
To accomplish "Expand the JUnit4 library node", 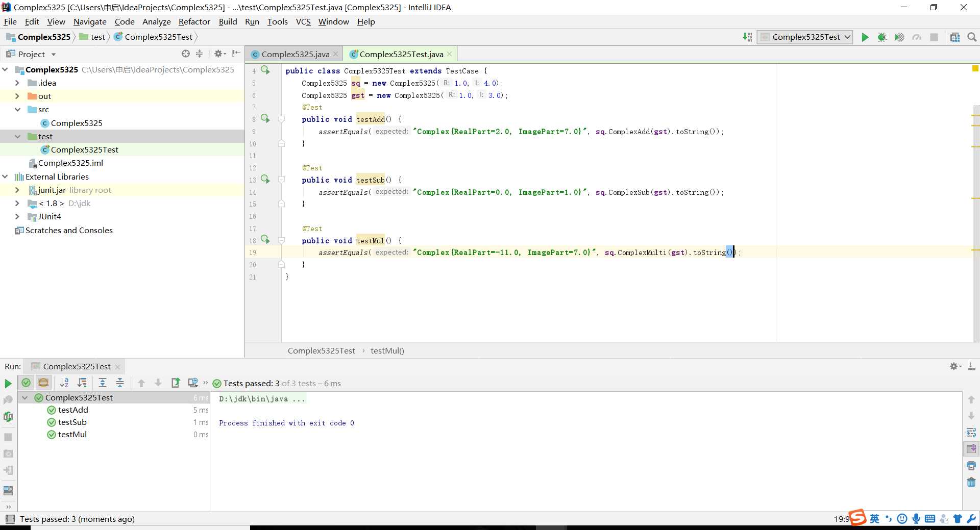I will pyautogui.click(x=17, y=216).
